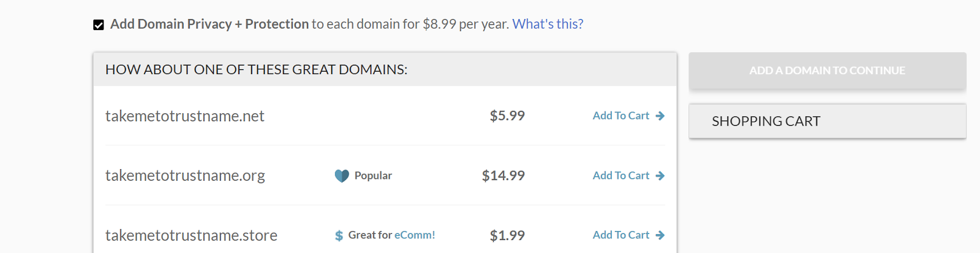Screen dimensions: 980x253
Task: Click the Popular label beside the .org domain
Action: click(x=373, y=176)
